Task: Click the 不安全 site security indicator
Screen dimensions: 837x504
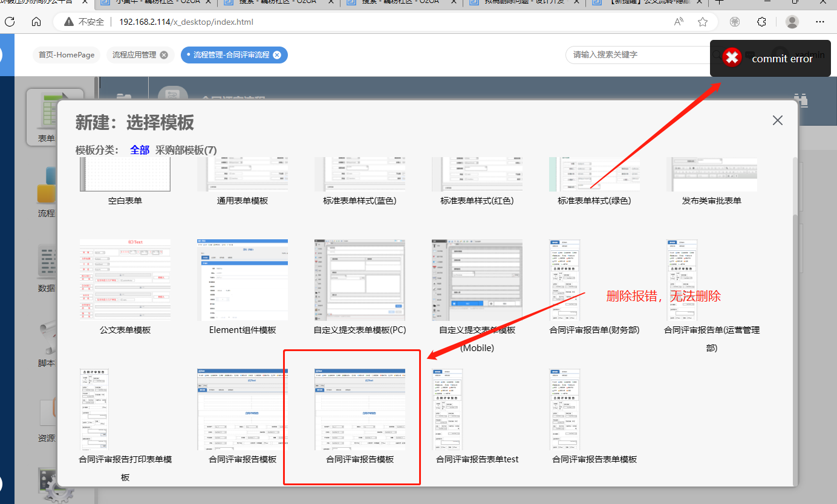Action: tap(84, 22)
